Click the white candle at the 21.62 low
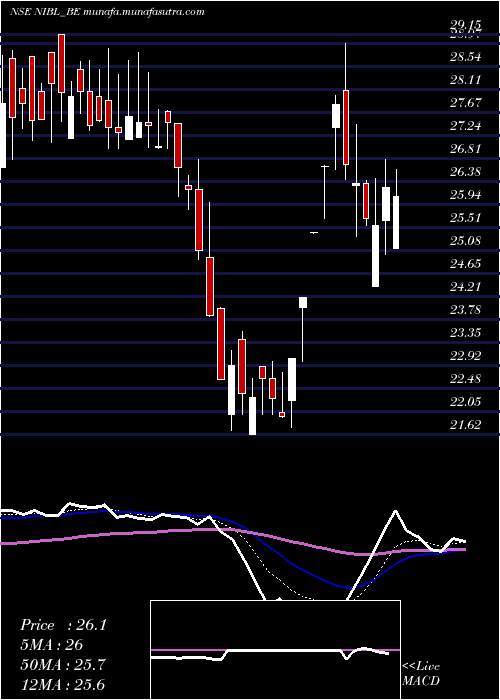Screen dimensions: 500x700 click(x=252, y=415)
